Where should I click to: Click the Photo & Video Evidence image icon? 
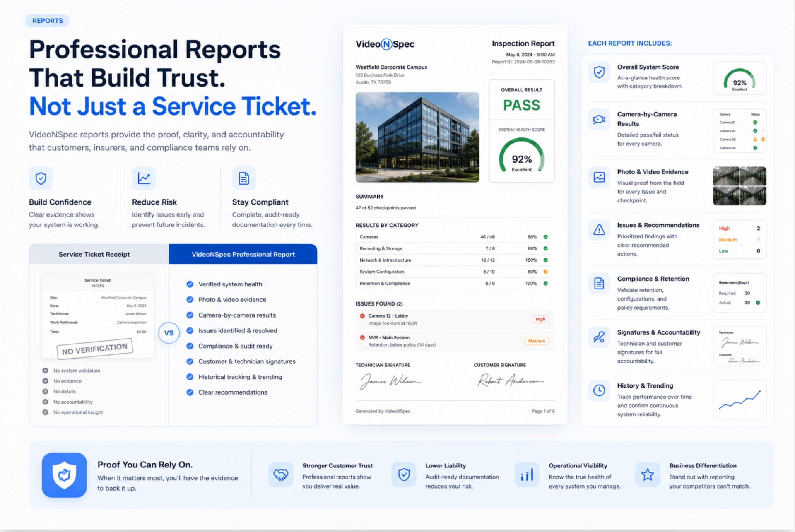tap(599, 177)
